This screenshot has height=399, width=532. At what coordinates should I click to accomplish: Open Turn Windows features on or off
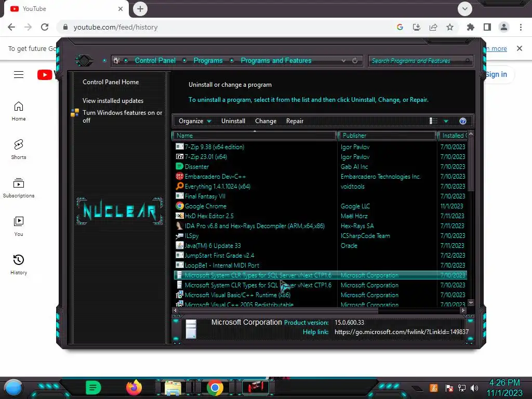(x=122, y=116)
